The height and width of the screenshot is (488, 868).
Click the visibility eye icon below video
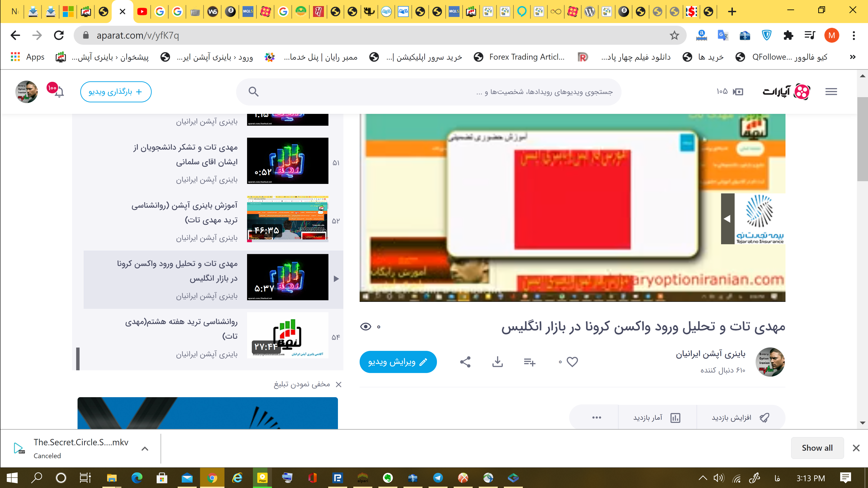(366, 326)
